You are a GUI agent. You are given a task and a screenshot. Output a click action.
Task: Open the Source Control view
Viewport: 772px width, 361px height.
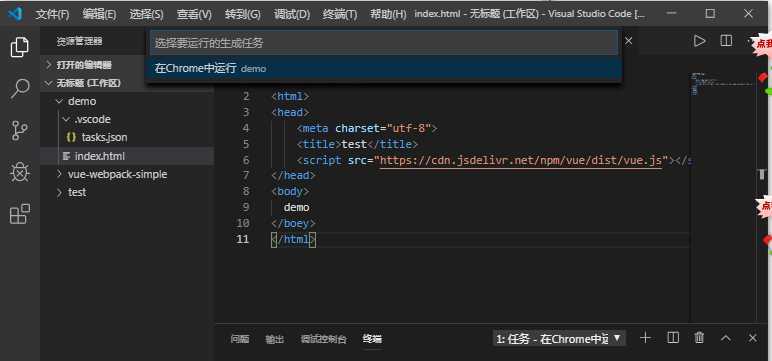[x=20, y=131]
